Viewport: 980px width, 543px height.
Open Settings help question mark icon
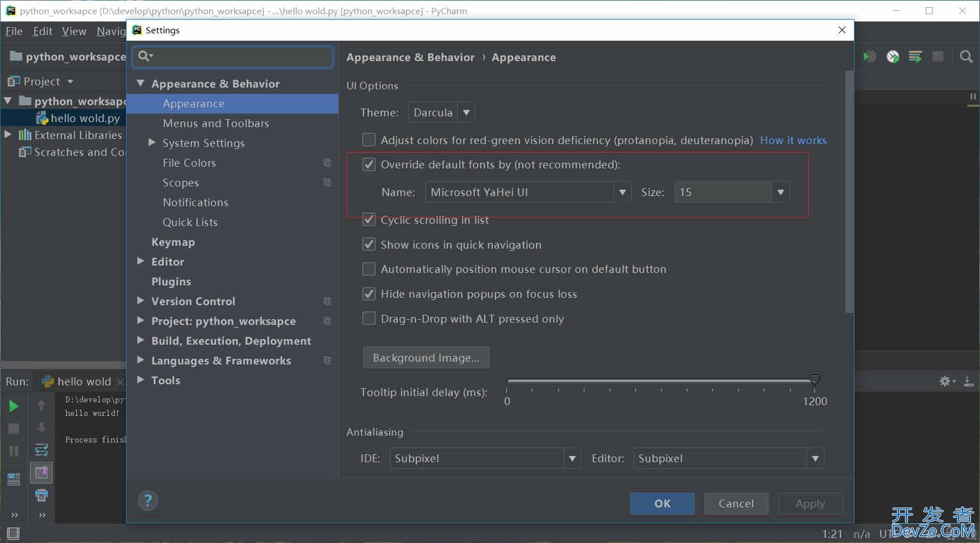tap(148, 501)
